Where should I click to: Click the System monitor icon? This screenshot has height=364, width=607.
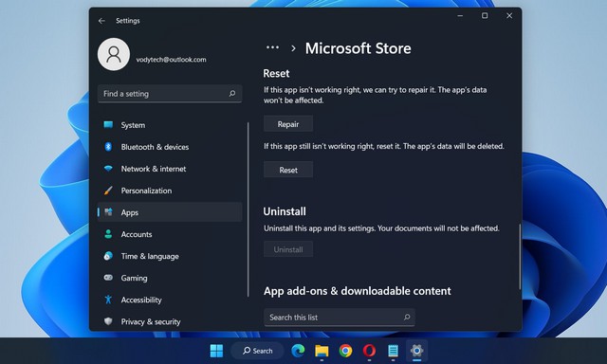(x=108, y=124)
